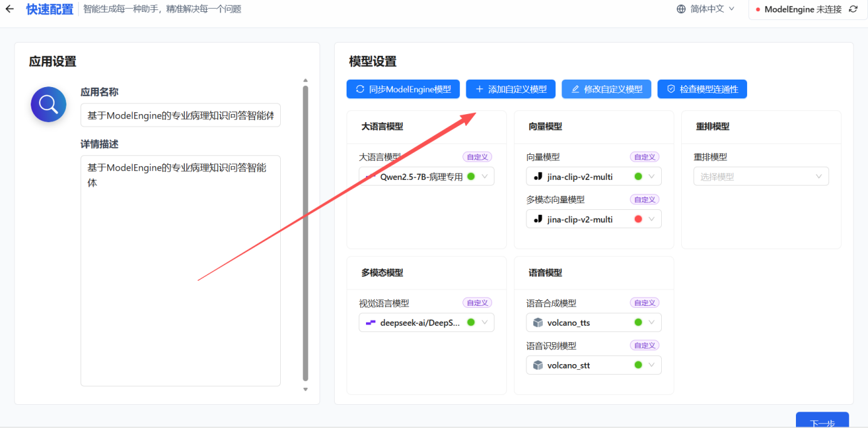Click the 模型设置 heading
This screenshot has width=868, height=428.
click(x=373, y=61)
